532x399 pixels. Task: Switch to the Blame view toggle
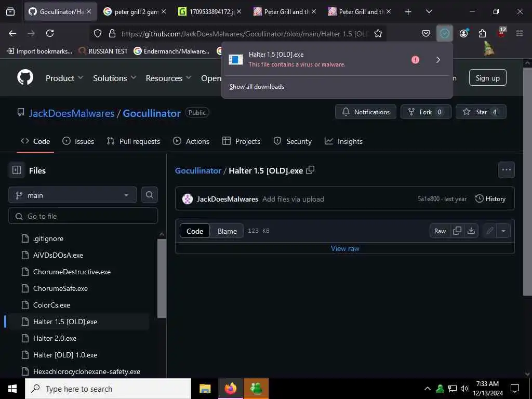coord(227,231)
